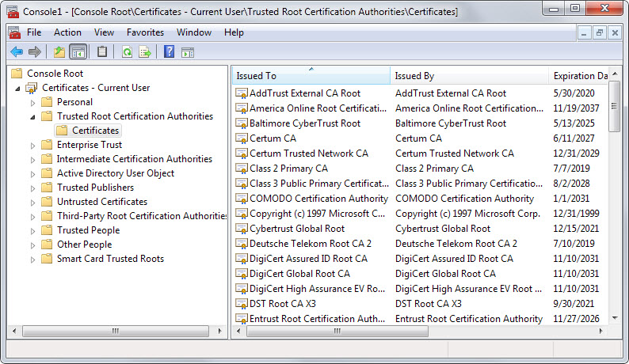
Task: Click the MMC console icon beside File
Action: pyautogui.click(x=14, y=32)
